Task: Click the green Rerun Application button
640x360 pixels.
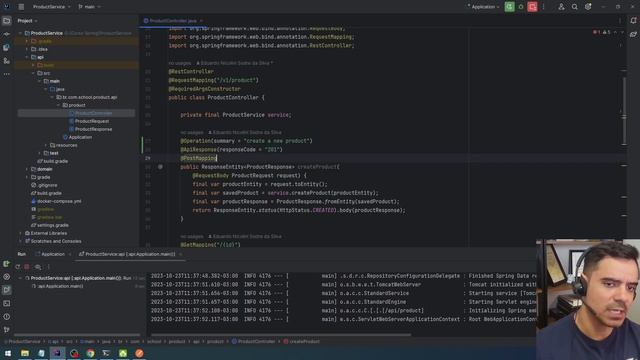Action: [x=509, y=7]
